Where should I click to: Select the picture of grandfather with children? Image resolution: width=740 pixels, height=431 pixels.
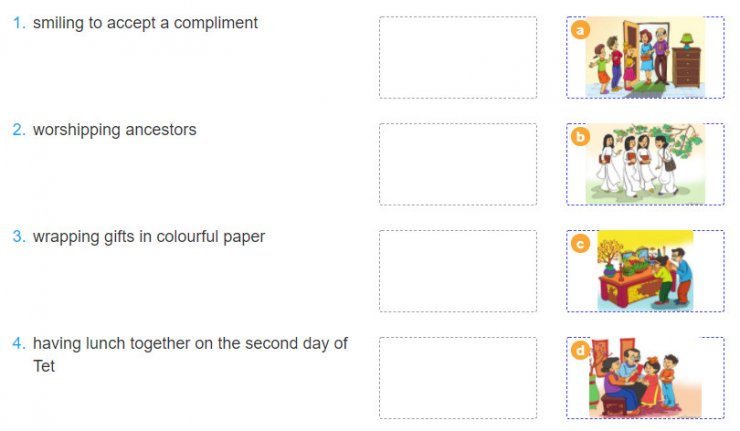[644, 378]
